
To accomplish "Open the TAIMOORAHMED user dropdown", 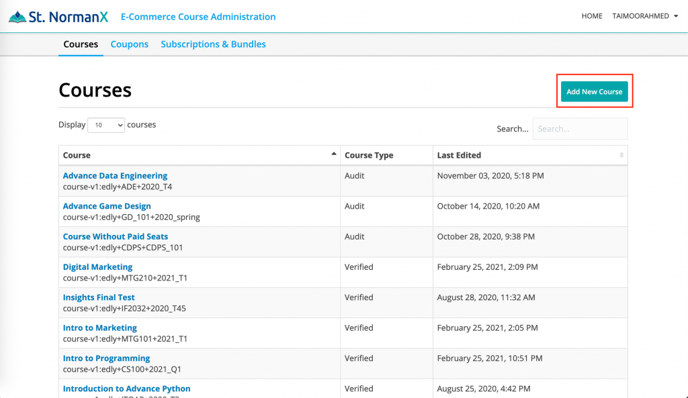I will [x=645, y=16].
